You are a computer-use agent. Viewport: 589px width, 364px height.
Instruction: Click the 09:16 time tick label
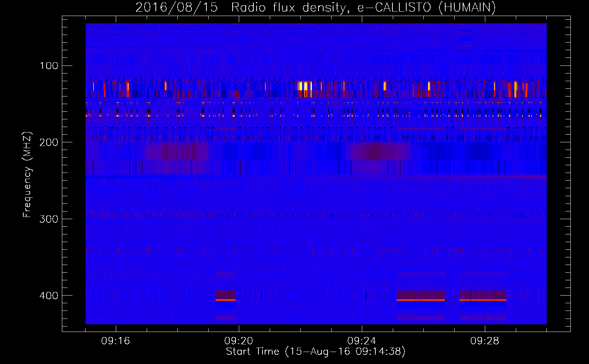tap(116, 341)
